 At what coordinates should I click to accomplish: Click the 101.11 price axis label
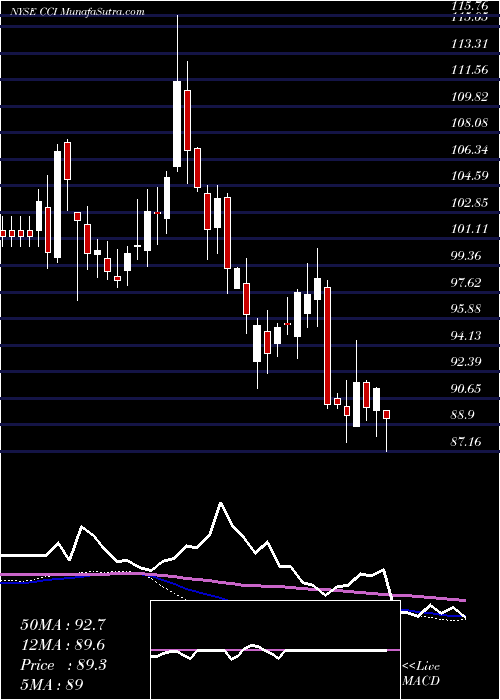pos(468,229)
